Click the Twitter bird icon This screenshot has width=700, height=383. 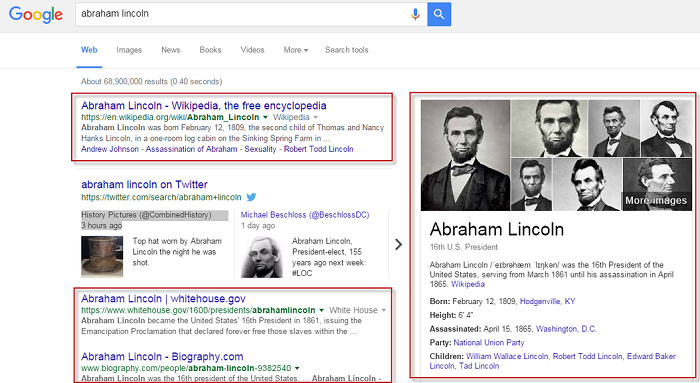(251, 197)
